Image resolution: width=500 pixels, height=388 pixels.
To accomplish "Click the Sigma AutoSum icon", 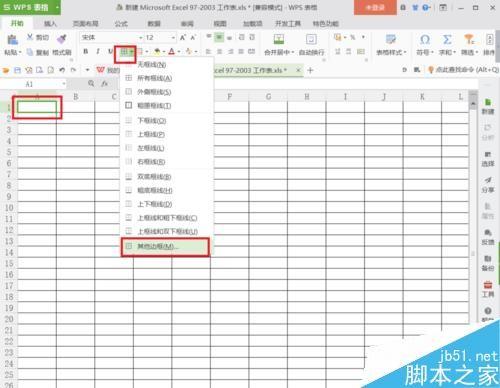I will pos(447,40).
